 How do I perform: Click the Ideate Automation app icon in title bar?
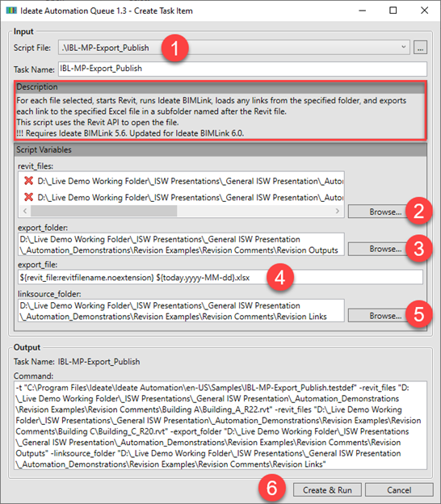point(11,10)
